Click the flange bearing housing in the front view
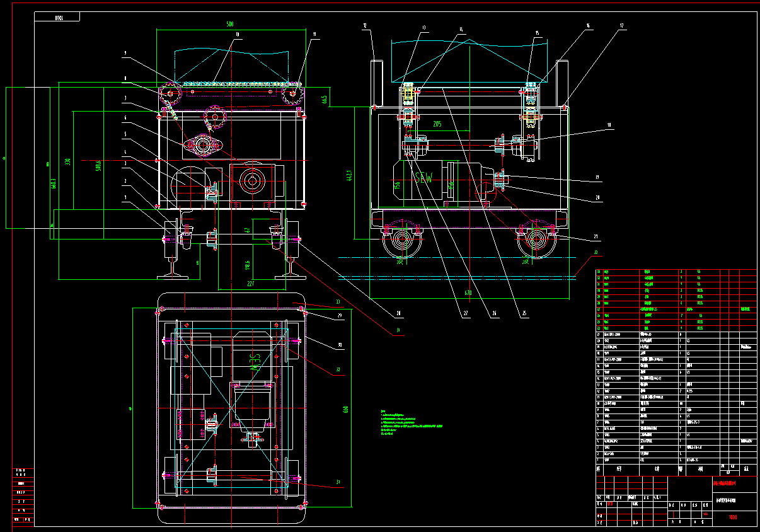760x532 pixels. tap(203, 147)
